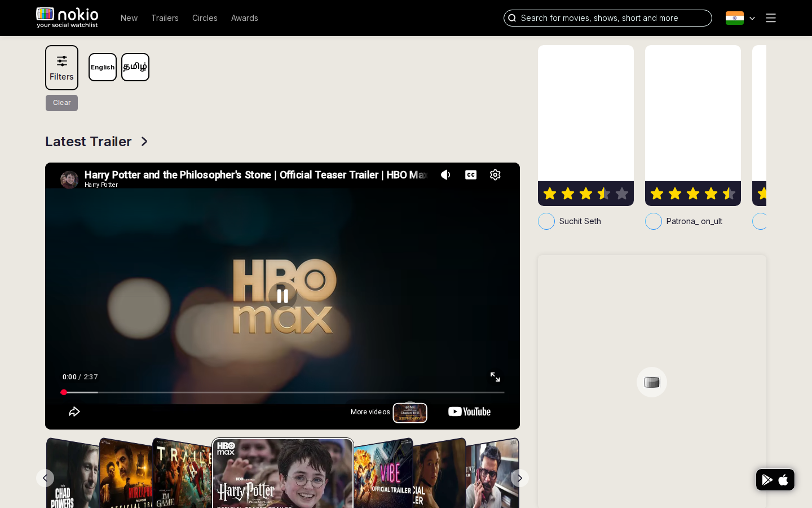Clear the applied filters
Viewport: 812px width, 508px height.
point(62,103)
